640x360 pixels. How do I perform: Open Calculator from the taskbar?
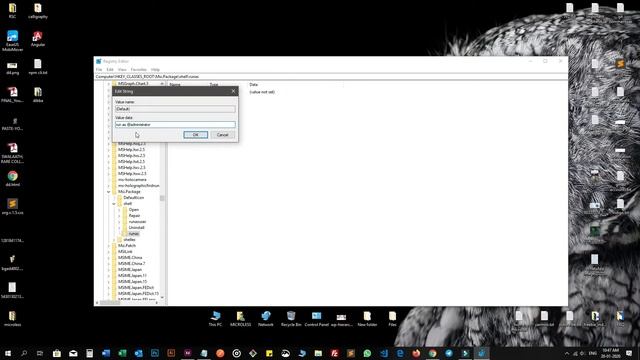pyautogui.click(x=89, y=353)
